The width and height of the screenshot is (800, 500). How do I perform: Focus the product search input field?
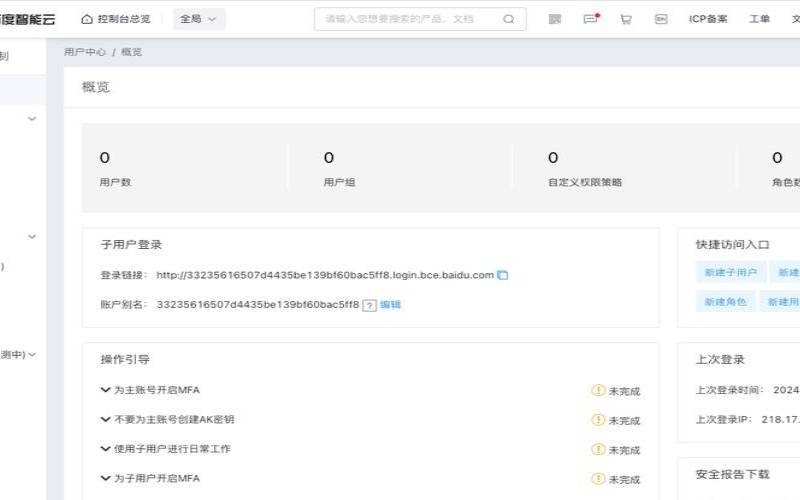click(x=419, y=19)
